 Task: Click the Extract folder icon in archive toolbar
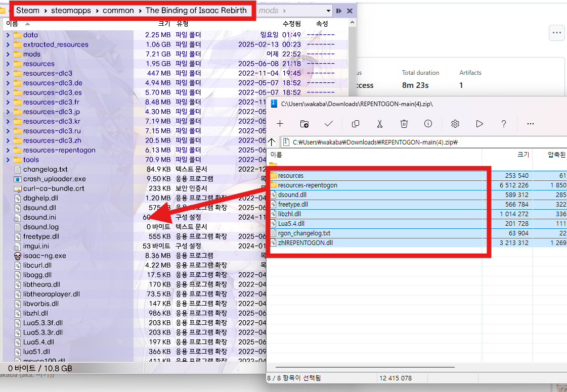click(304, 124)
